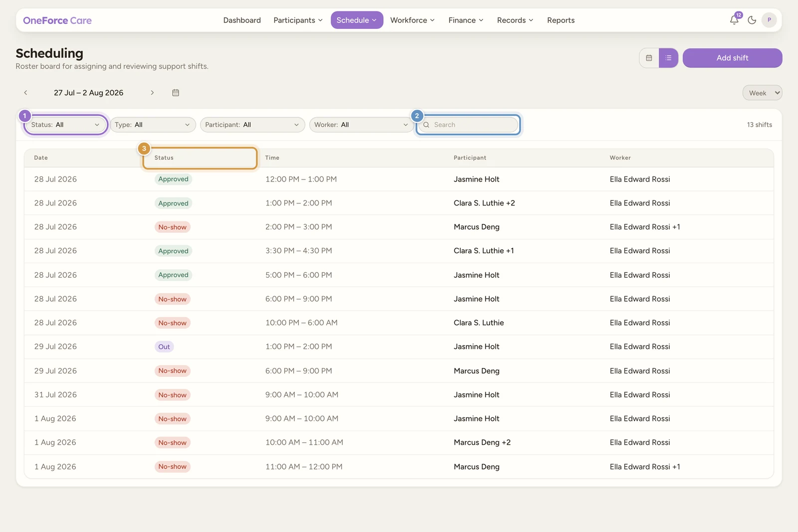Go to the next week
The height and width of the screenshot is (532, 798).
coord(152,93)
